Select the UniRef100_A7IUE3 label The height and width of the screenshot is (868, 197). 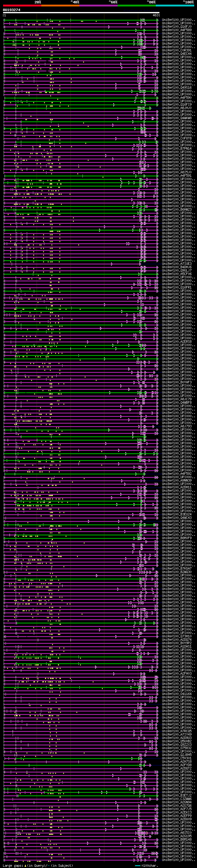pyautogui.click(x=176, y=264)
